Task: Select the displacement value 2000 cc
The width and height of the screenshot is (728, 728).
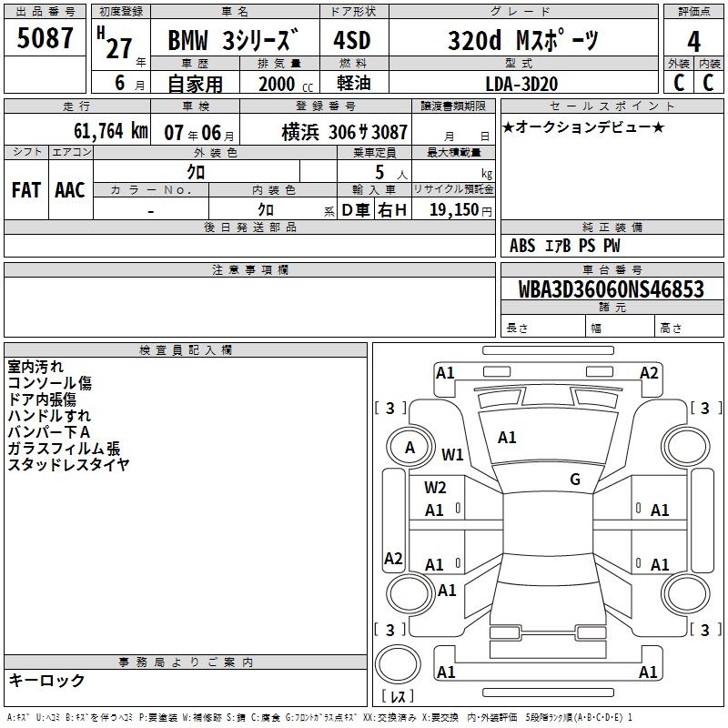Action: [286, 84]
